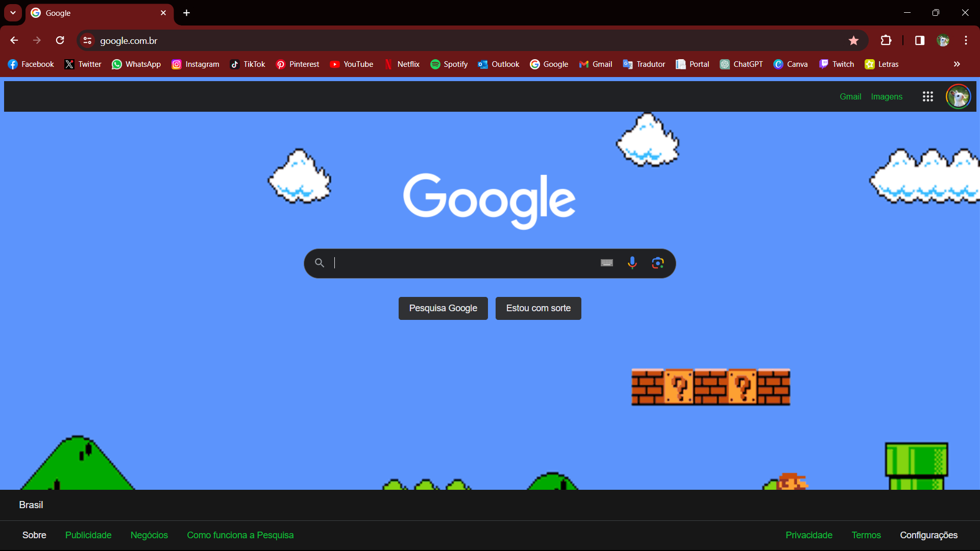Open a new tab

(187, 13)
